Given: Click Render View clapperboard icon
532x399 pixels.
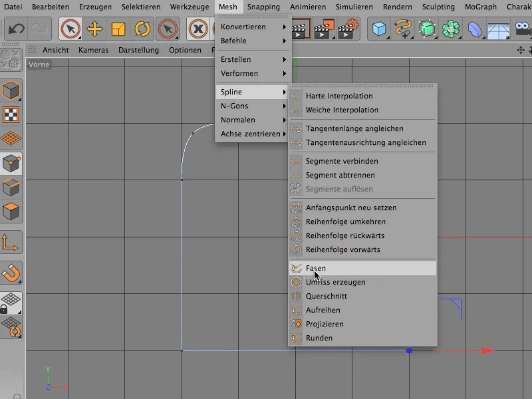Looking at the screenshot, I should pyautogui.click(x=301, y=30).
